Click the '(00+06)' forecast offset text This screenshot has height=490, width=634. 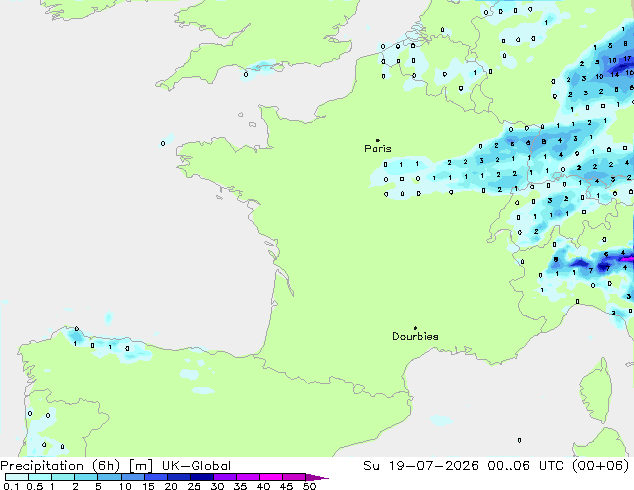click(601, 466)
